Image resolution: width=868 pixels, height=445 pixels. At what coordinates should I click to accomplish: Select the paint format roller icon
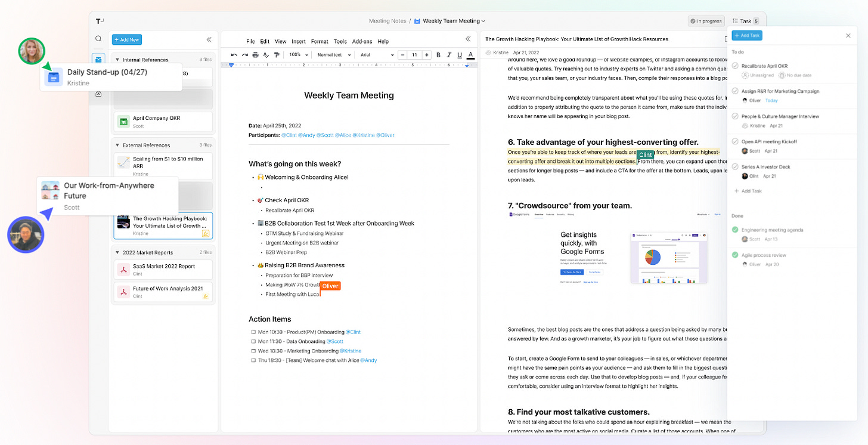(x=276, y=55)
